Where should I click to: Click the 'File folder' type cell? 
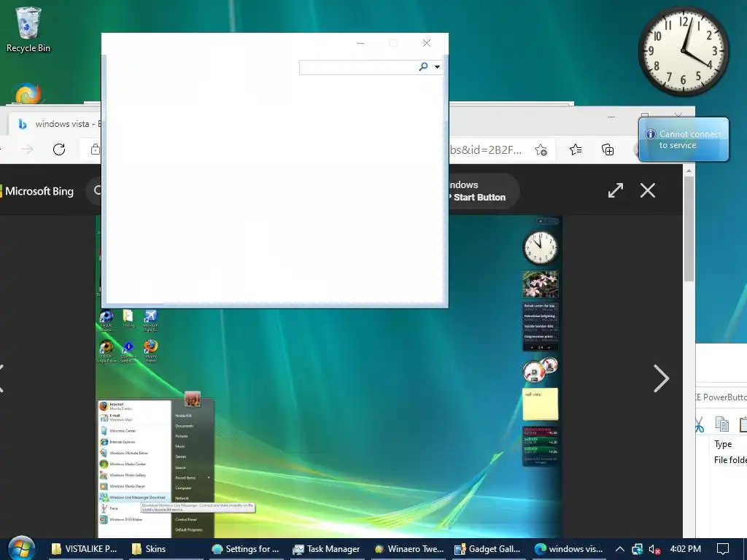point(730,460)
